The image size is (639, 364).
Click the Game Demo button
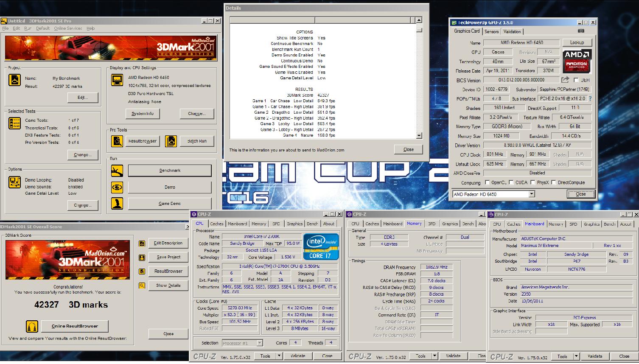[170, 204]
